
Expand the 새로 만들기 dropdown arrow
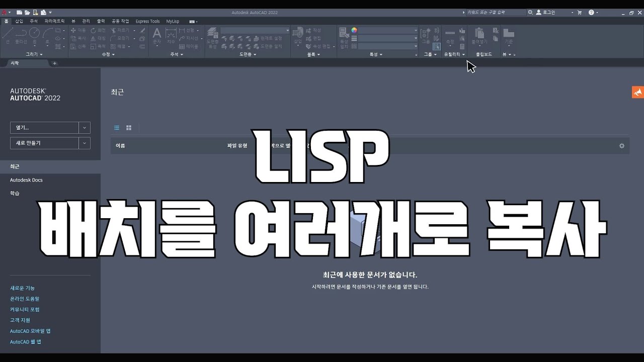[x=85, y=143]
